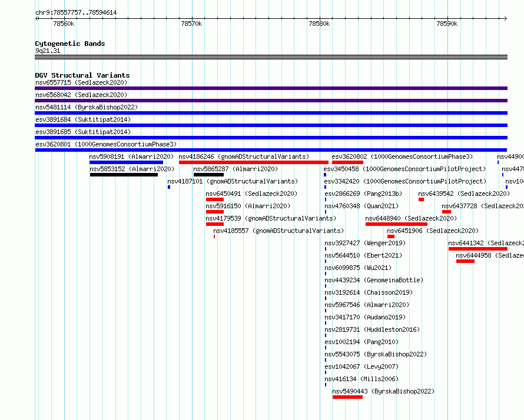The width and height of the screenshot is (524, 420).
Task: Open nsv5481114 (ByrskaBishop2022) variant
Action: click(87, 107)
